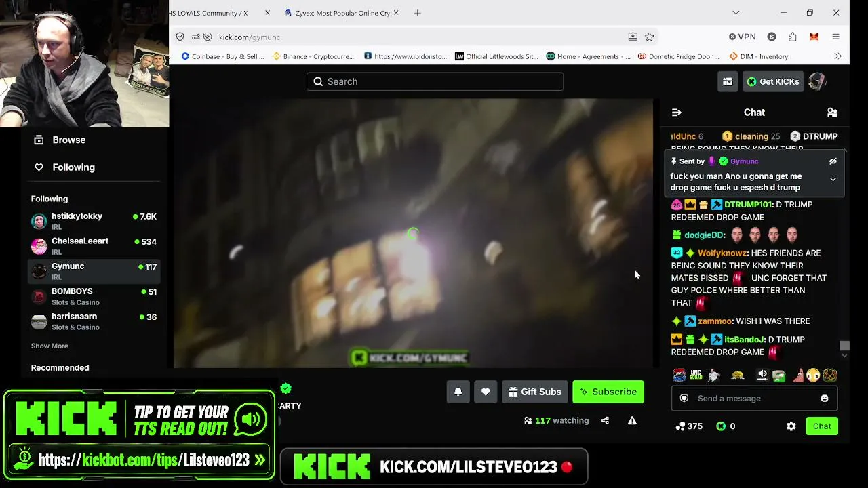Report the stream with the warning icon
The height and width of the screenshot is (488, 868).
coord(632,420)
